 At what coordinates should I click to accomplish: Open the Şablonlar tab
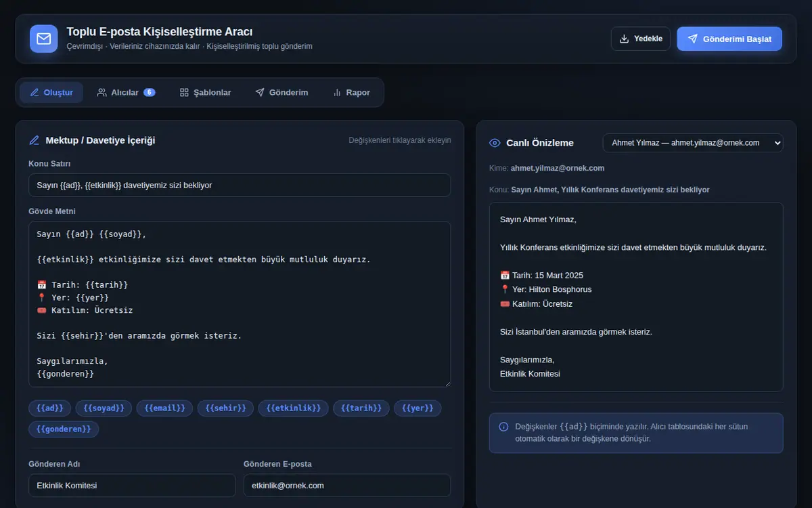tap(205, 92)
